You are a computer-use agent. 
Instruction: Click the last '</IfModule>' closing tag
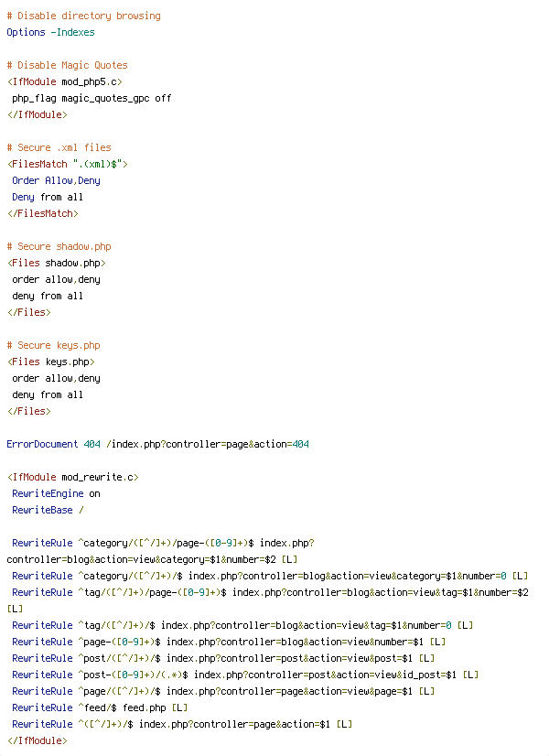pos(38,740)
